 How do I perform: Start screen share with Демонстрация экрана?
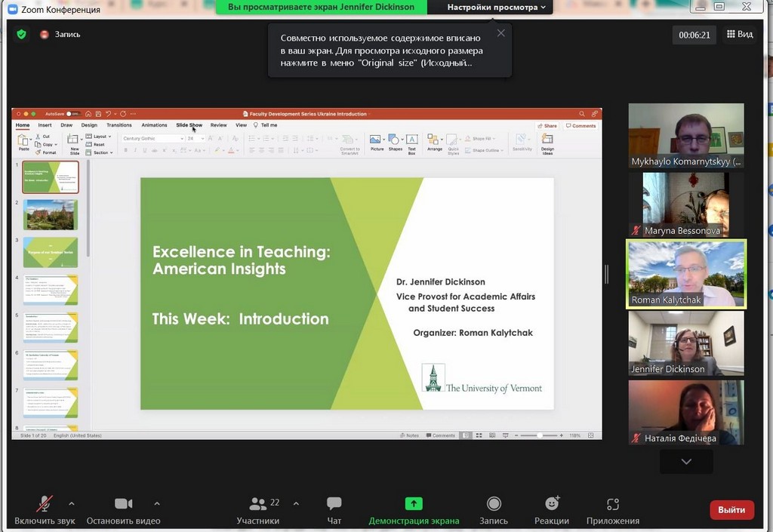click(x=413, y=509)
